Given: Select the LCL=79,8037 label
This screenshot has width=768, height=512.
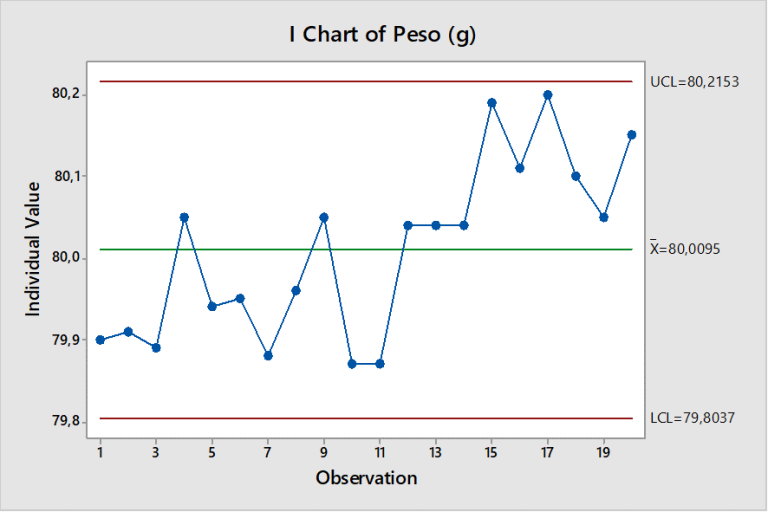Looking at the screenshot, I should pyautogui.click(x=693, y=417).
